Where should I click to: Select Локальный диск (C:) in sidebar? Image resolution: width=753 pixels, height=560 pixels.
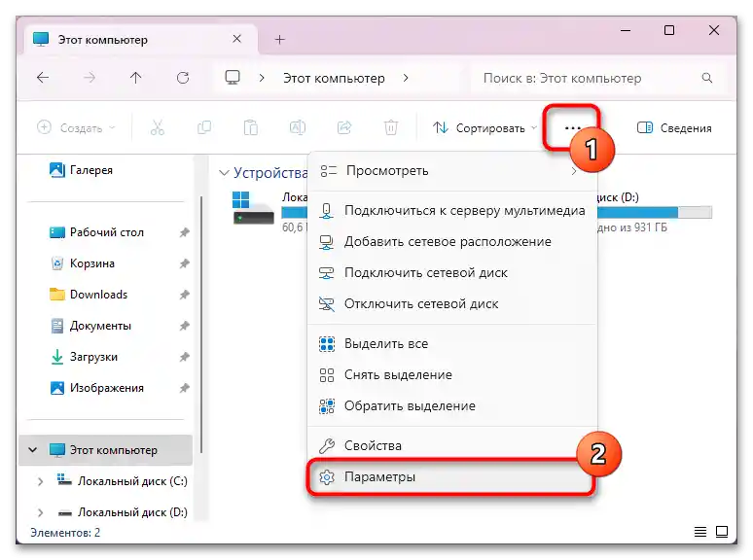point(123,481)
